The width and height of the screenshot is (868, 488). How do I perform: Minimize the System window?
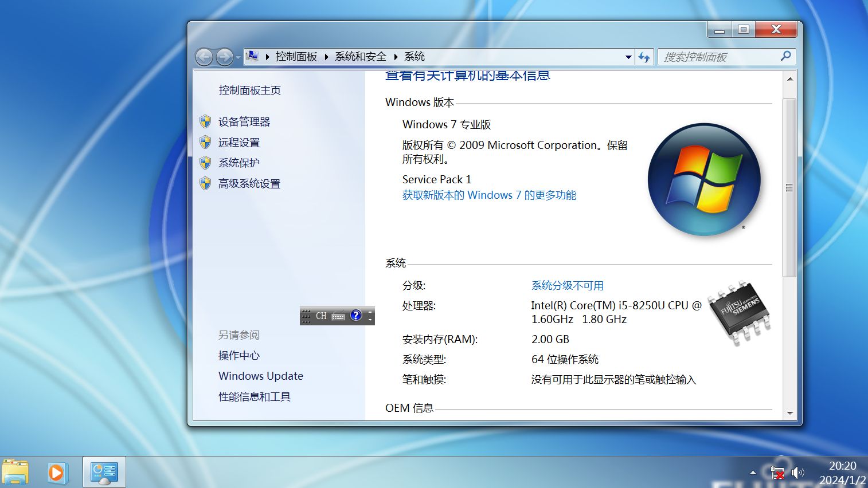click(720, 29)
